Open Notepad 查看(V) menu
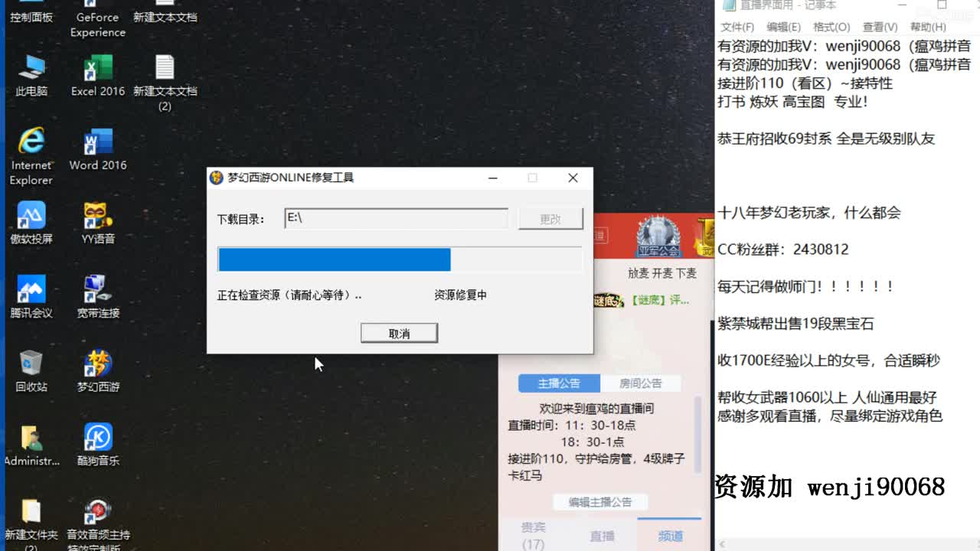Image resolution: width=980 pixels, height=551 pixels. tap(880, 27)
